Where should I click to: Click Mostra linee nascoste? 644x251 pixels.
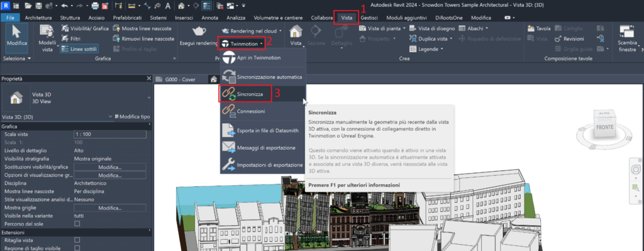click(x=143, y=28)
